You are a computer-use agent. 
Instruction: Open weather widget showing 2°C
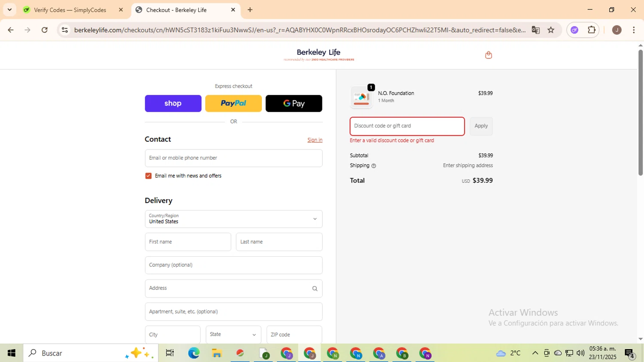(x=508, y=353)
